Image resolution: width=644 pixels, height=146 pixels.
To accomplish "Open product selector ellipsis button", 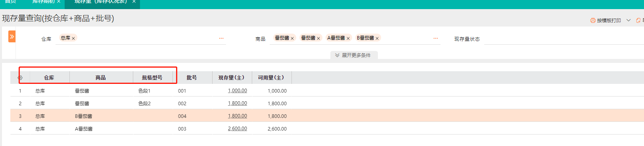I will pyautogui.click(x=435, y=38).
